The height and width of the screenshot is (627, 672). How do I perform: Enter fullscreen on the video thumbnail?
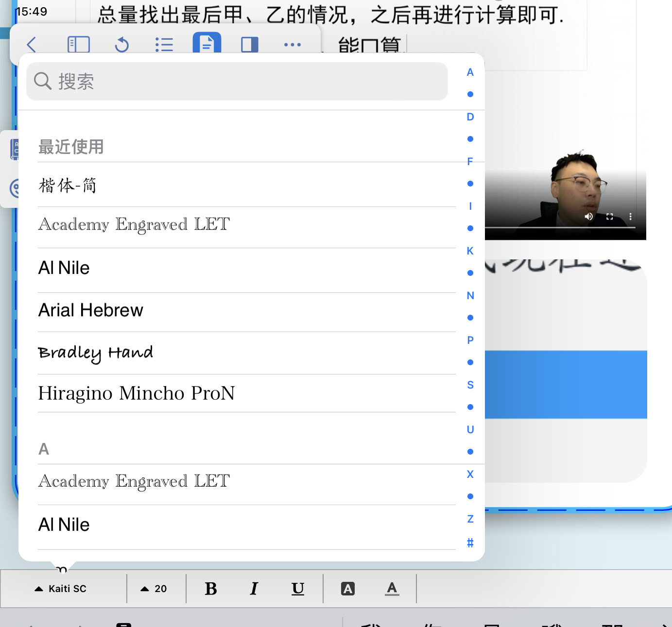click(x=610, y=217)
